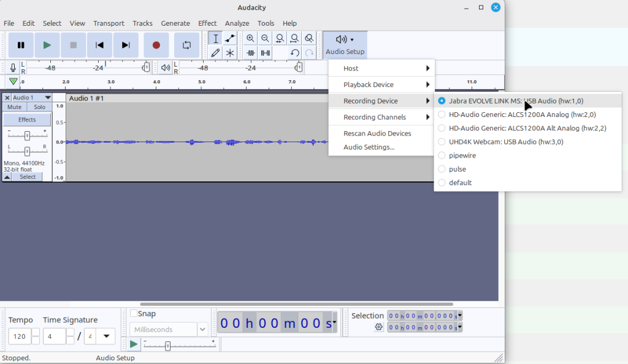Viewport: 628px width, 364px height.
Task: Open Effects for Audio 1 track
Action: pos(27,119)
